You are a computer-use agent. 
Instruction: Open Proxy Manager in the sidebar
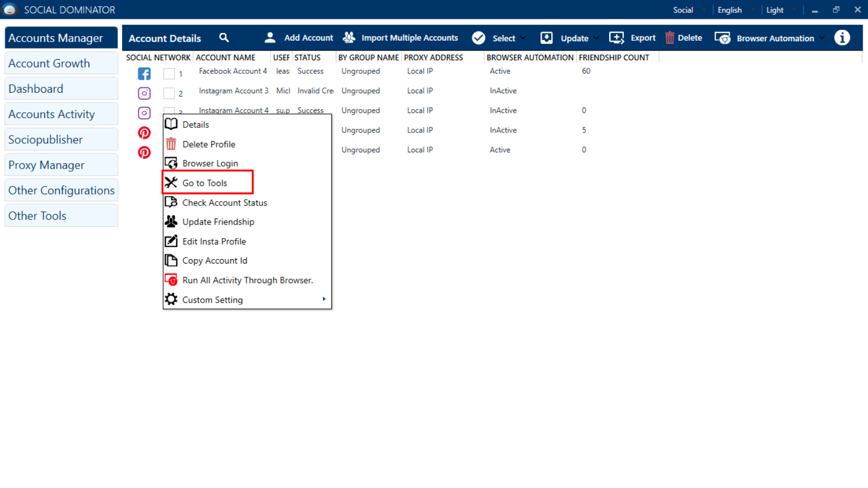[61, 165]
